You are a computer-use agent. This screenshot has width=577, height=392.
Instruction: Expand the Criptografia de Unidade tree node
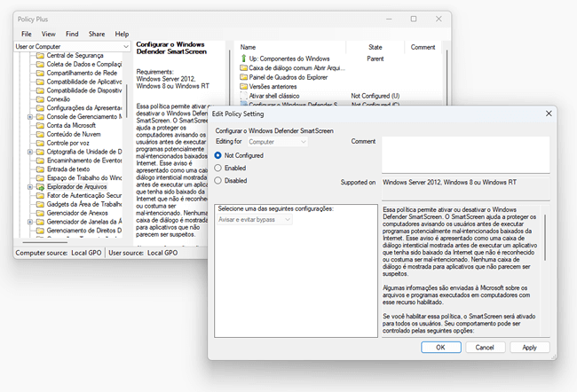[30, 152]
